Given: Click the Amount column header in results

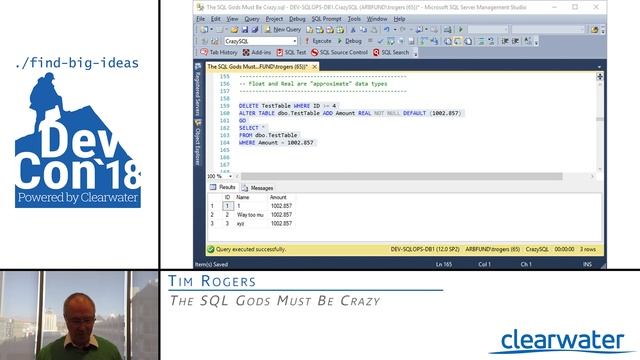Looking at the screenshot, I should coord(278,197).
